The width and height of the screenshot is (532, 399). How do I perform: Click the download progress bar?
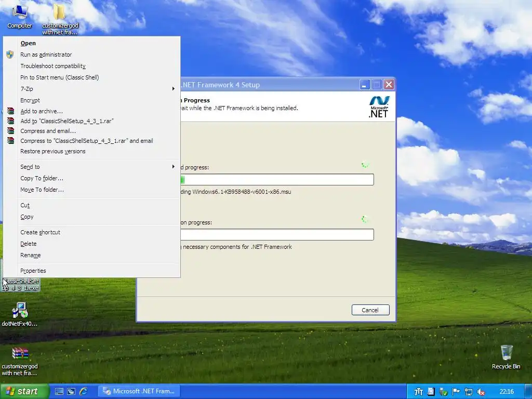[x=277, y=179]
